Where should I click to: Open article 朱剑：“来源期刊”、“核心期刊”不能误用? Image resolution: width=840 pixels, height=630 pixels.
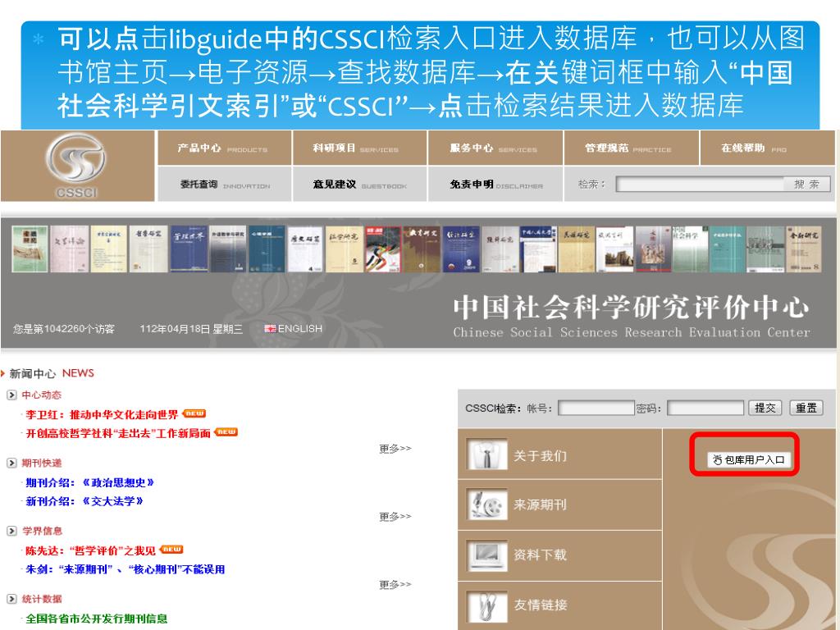pyautogui.click(x=126, y=569)
